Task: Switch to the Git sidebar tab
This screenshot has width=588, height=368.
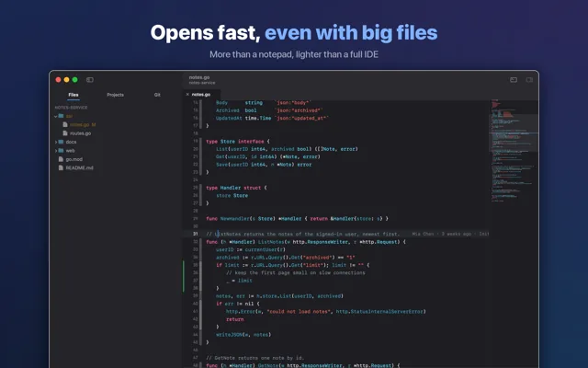Action: [x=157, y=95]
